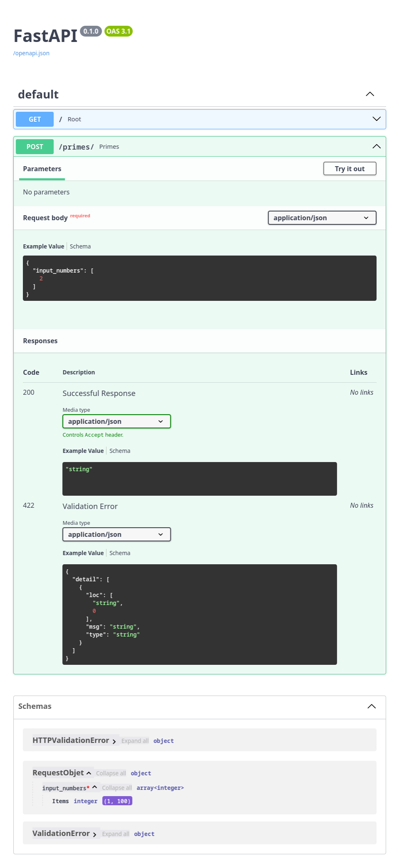The height and width of the screenshot is (868, 399).
Task: Collapse the Schemas section chevron
Action: 372,706
